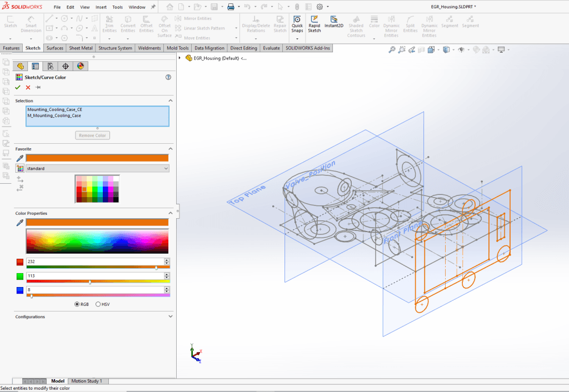The height and width of the screenshot is (392, 569).
Task: Open the Insert menu
Action: 101,7
